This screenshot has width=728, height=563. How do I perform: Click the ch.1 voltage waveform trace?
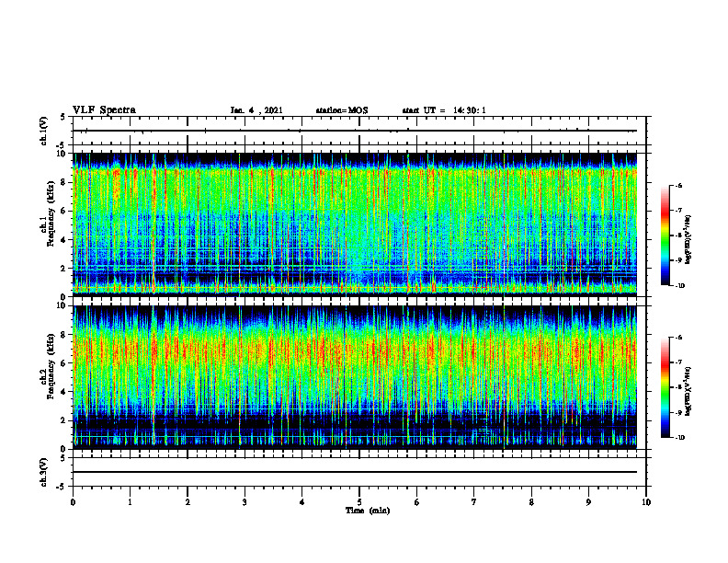[355, 131]
